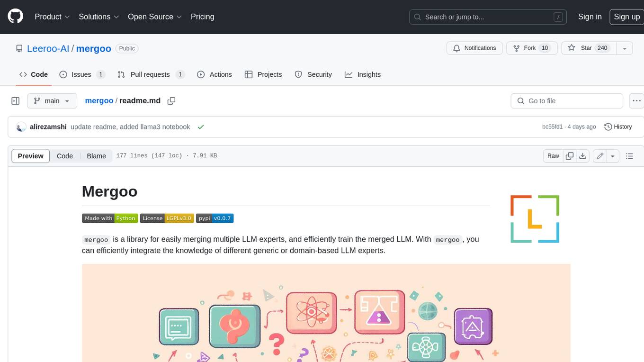Focus the Search or jump to field
The width and height of the screenshot is (644, 362).
point(488,17)
